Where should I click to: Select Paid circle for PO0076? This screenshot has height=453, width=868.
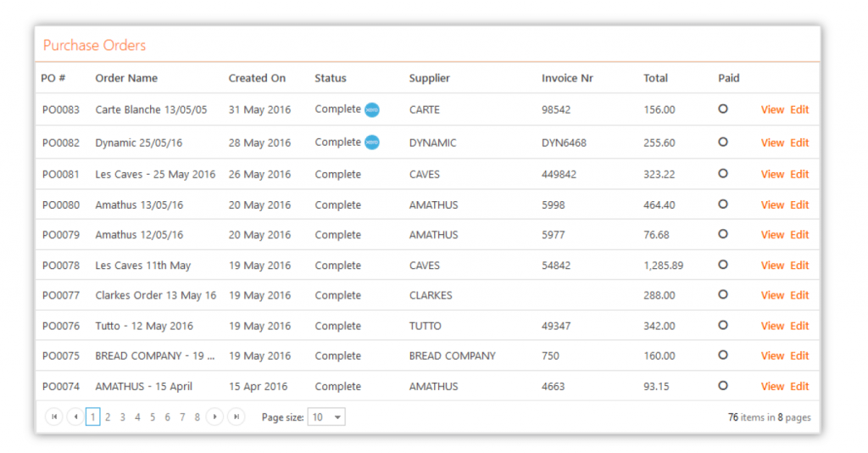(x=723, y=326)
